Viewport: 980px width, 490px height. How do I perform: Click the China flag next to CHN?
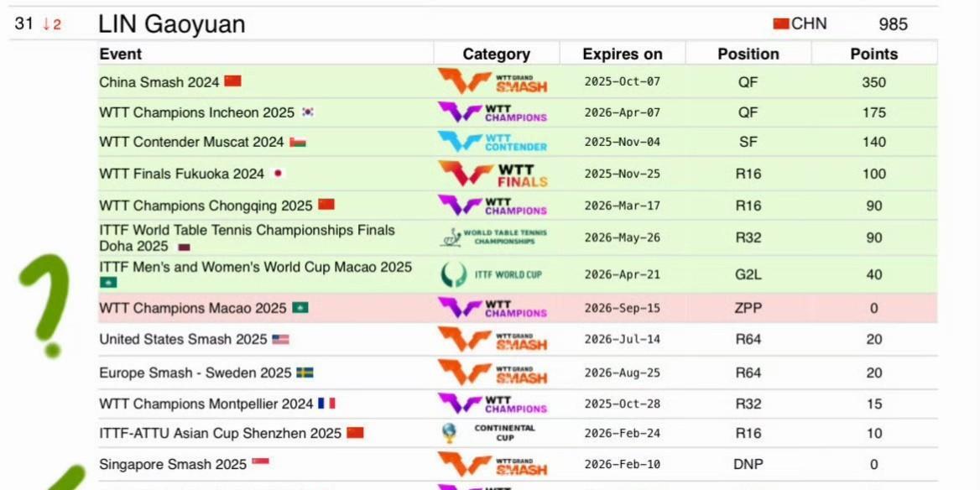click(780, 23)
